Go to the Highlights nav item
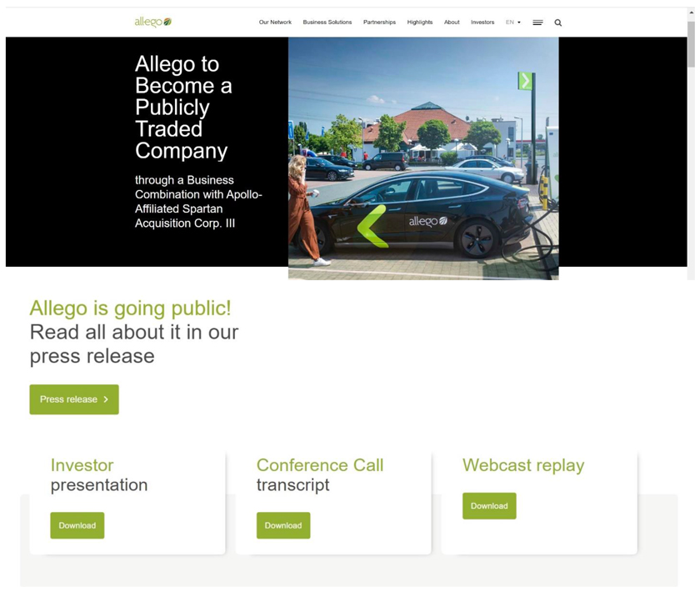 (x=420, y=23)
